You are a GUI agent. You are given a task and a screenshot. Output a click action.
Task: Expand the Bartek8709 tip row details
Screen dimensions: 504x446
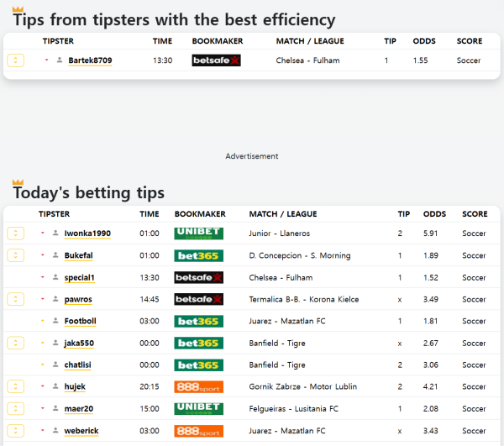pyautogui.click(x=15, y=60)
